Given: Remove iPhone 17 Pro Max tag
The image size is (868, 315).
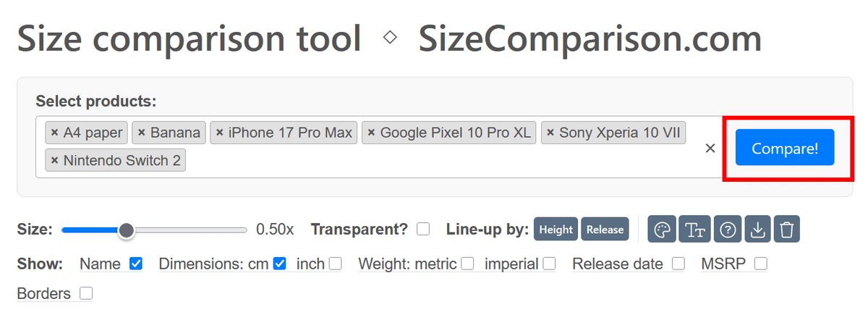Looking at the screenshot, I should click(220, 133).
